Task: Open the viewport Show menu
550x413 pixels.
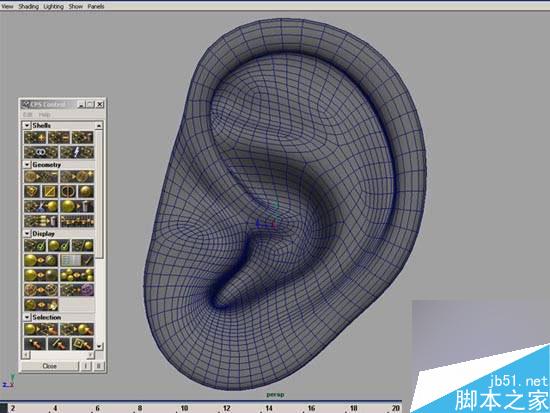Action: (76, 6)
